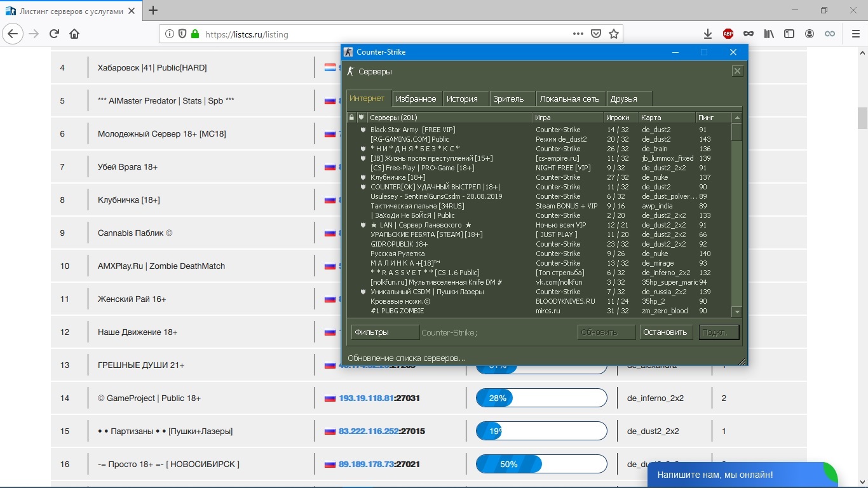Click the tracking protection shield icon

click(x=182, y=34)
